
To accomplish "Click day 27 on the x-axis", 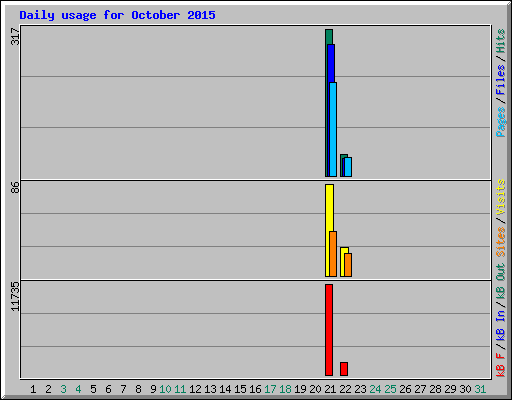I will tap(420, 389).
